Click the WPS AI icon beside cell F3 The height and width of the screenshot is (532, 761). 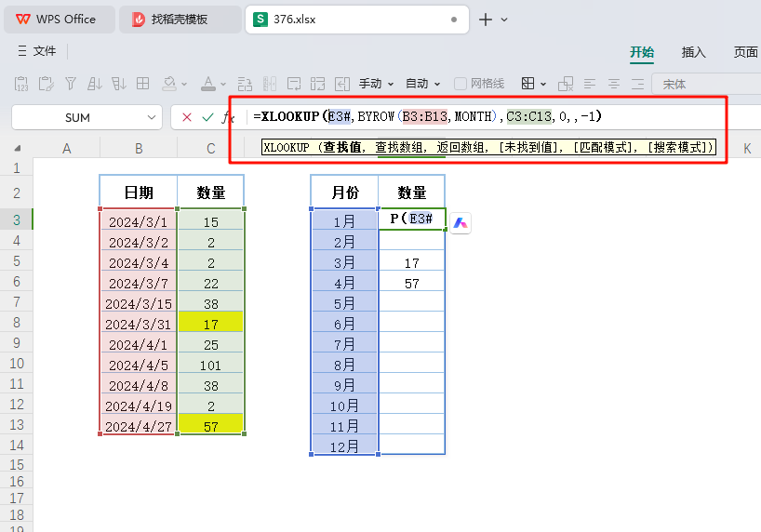tap(461, 223)
